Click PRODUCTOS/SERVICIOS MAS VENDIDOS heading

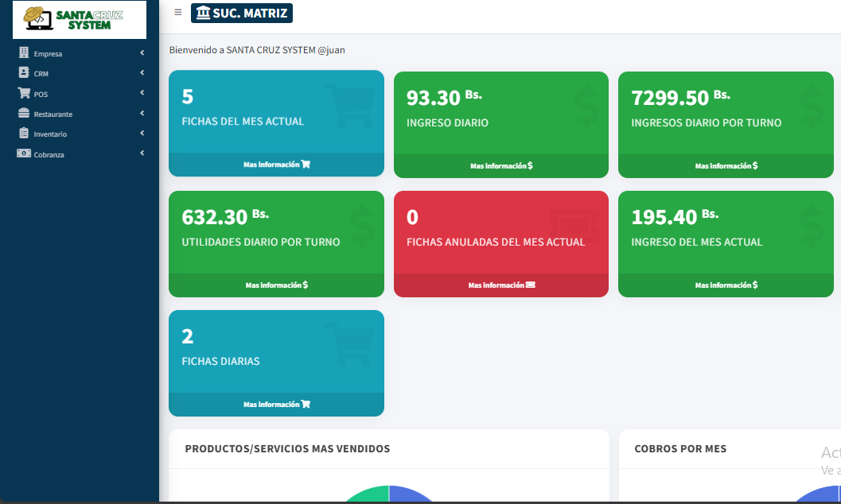(x=287, y=449)
